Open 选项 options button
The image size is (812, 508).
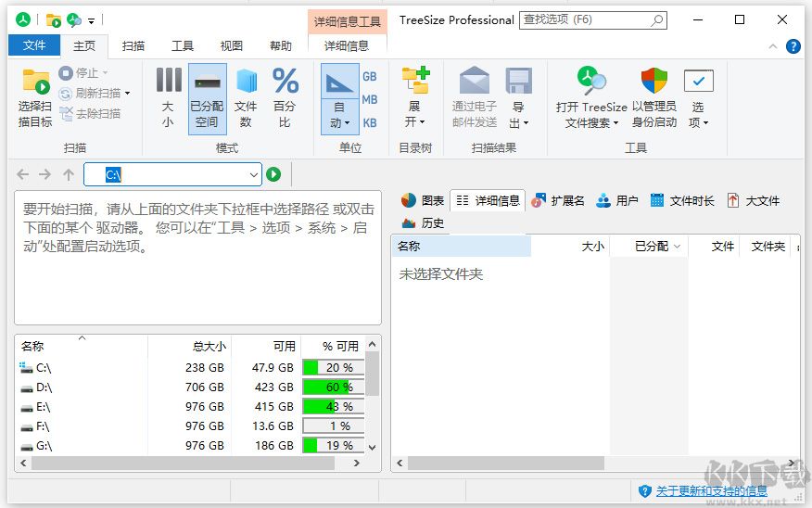point(699,98)
